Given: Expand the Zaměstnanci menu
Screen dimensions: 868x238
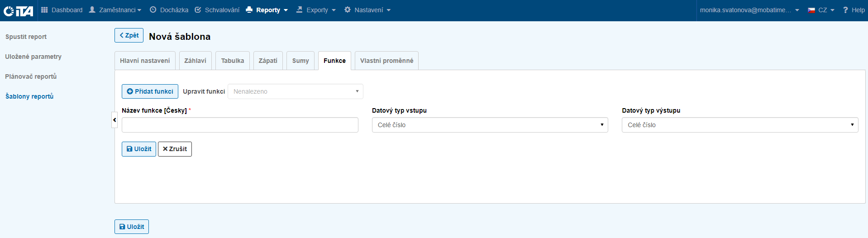Looking at the screenshot, I should coord(115,10).
